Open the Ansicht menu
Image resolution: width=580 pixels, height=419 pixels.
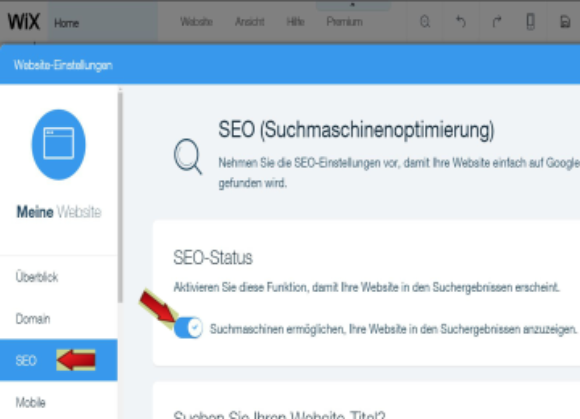point(250,22)
